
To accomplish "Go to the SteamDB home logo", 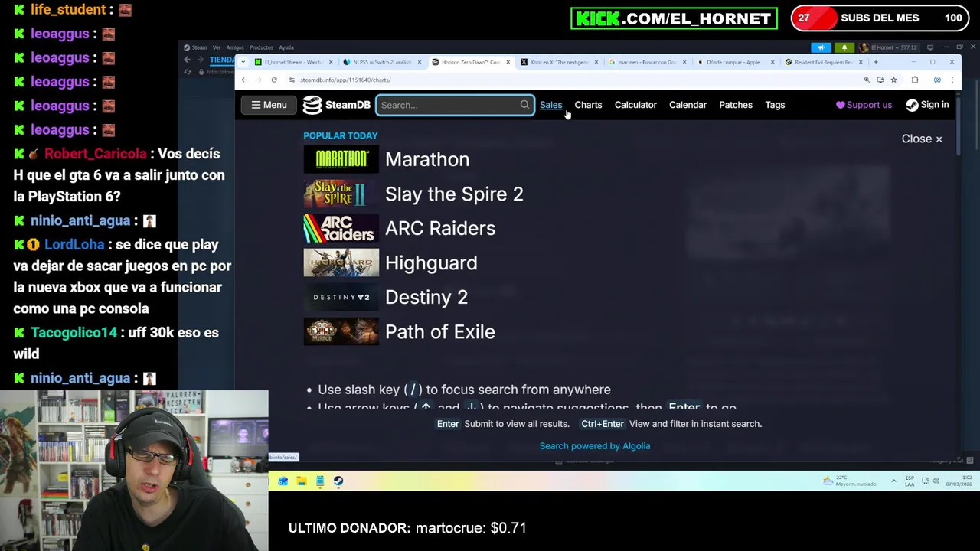I will 337,105.
